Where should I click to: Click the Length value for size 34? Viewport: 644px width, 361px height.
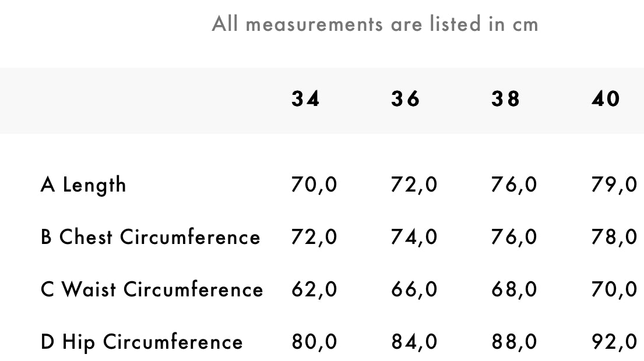[314, 185]
